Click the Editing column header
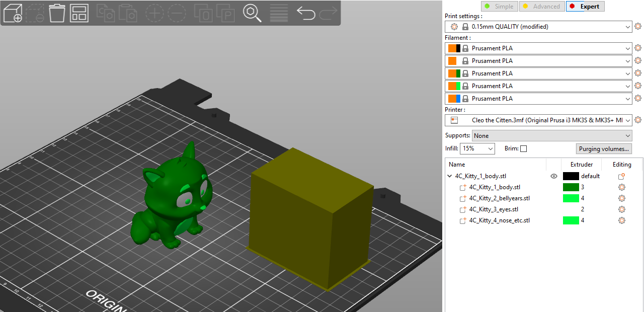This screenshot has width=644, height=312. tap(622, 165)
